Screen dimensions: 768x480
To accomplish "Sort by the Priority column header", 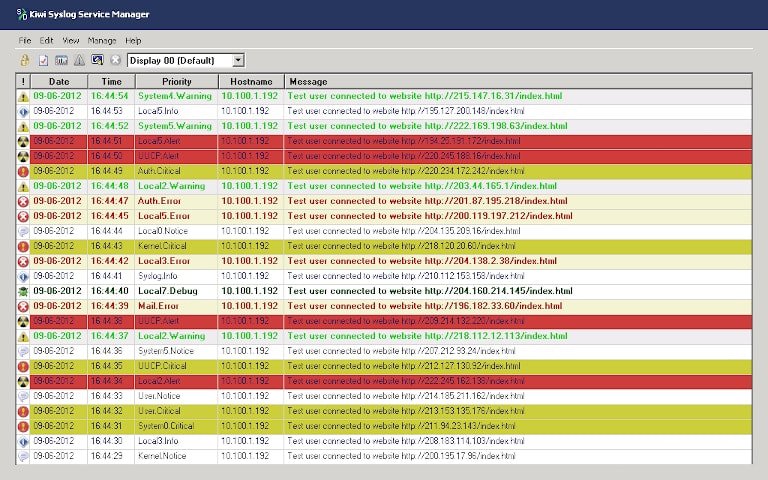I will click(177, 81).
